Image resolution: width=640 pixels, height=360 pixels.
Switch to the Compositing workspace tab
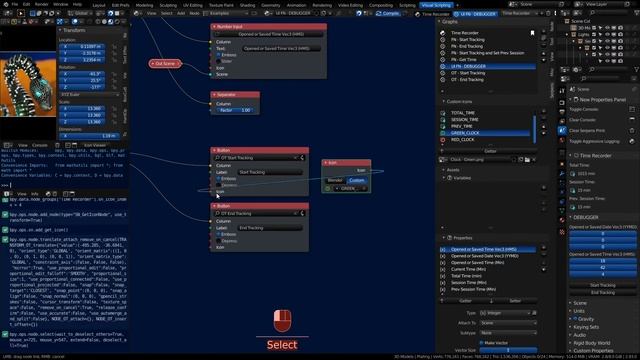pos(380,5)
